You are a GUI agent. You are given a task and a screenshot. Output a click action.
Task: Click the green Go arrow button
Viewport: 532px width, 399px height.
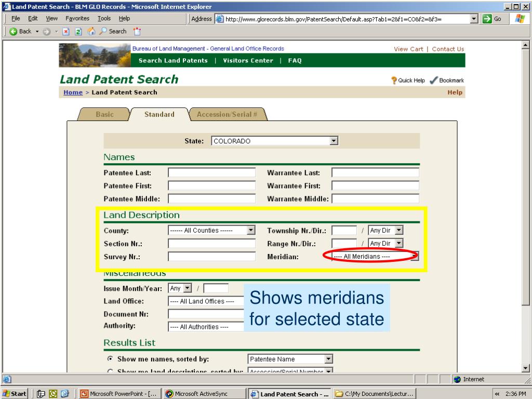tap(487, 19)
